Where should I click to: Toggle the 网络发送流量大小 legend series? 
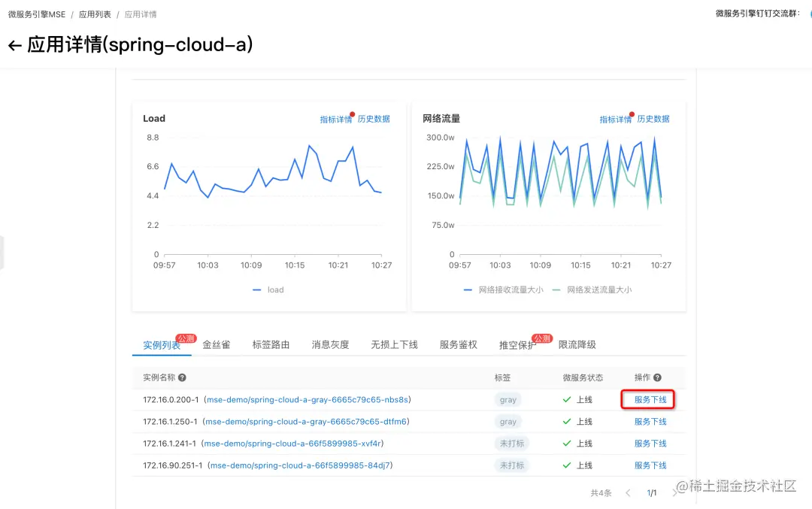[x=592, y=290]
